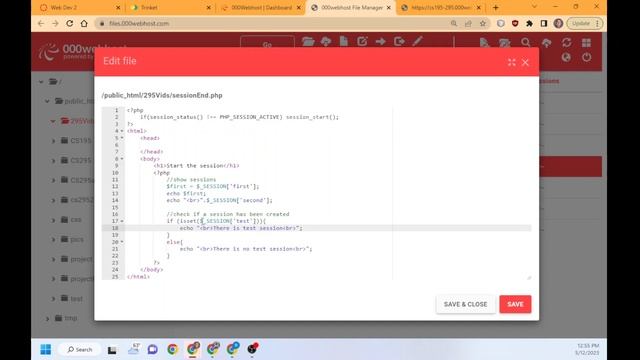
Task: Select the pics folder in tree
Action: point(72,239)
